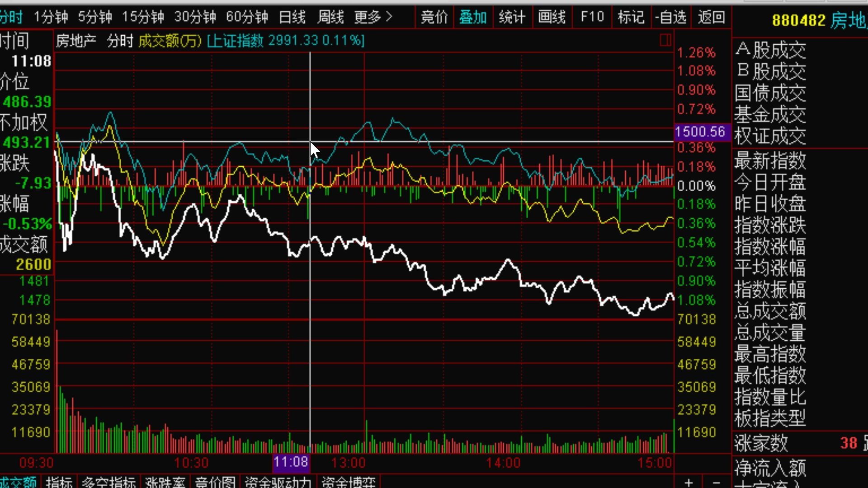The width and height of the screenshot is (868, 488).
Task: Click the 880482 index code title
Action: click(x=799, y=20)
